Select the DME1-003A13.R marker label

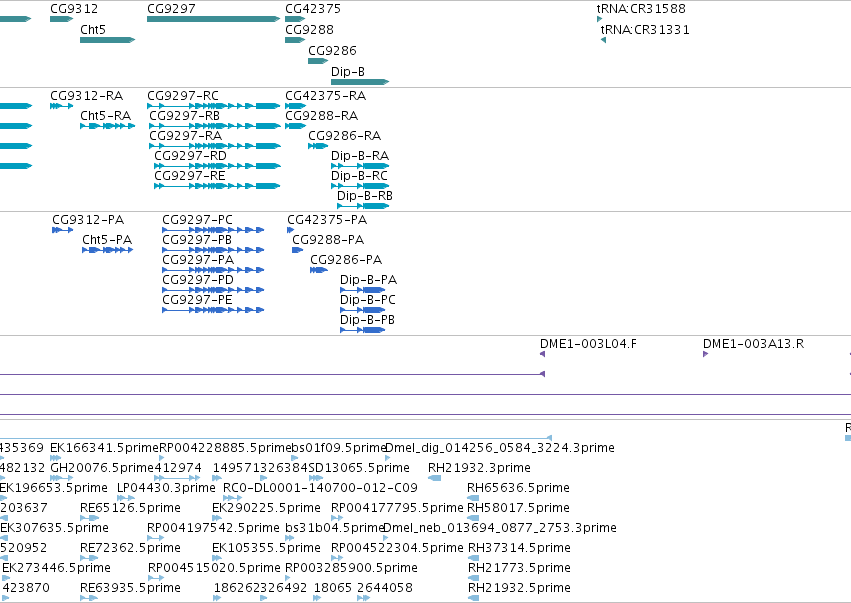point(753,344)
